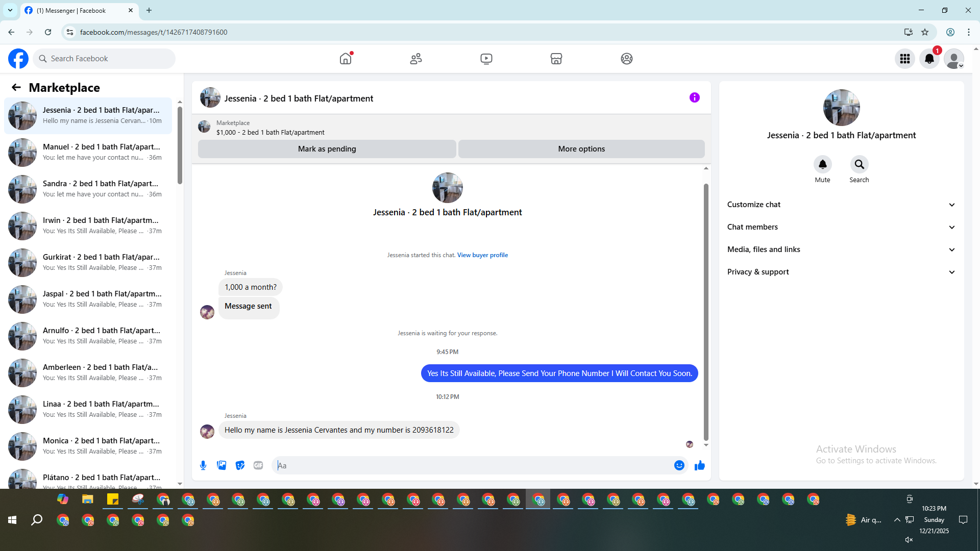Open Jessenia chat header title

click(x=299, y=98)
